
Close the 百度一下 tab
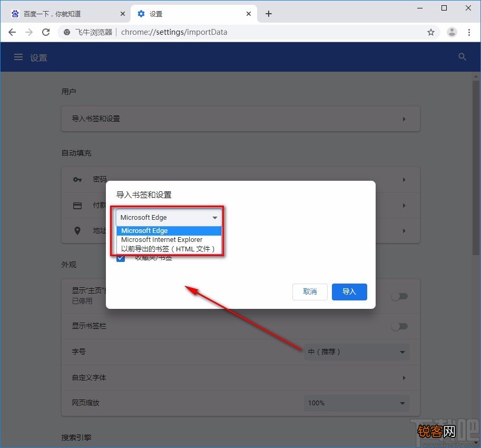click(x=123, y=14)
